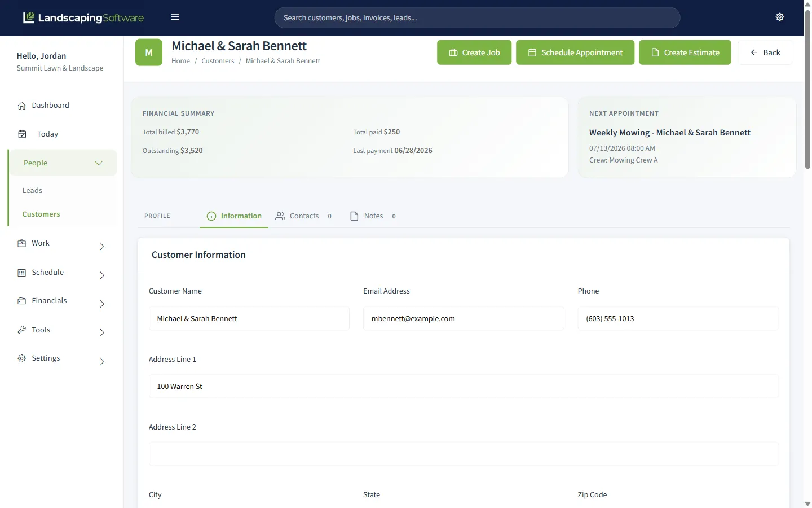Focus the global search box
The width and height of the screenshot is (812, 508).
(x=477, y=17)
